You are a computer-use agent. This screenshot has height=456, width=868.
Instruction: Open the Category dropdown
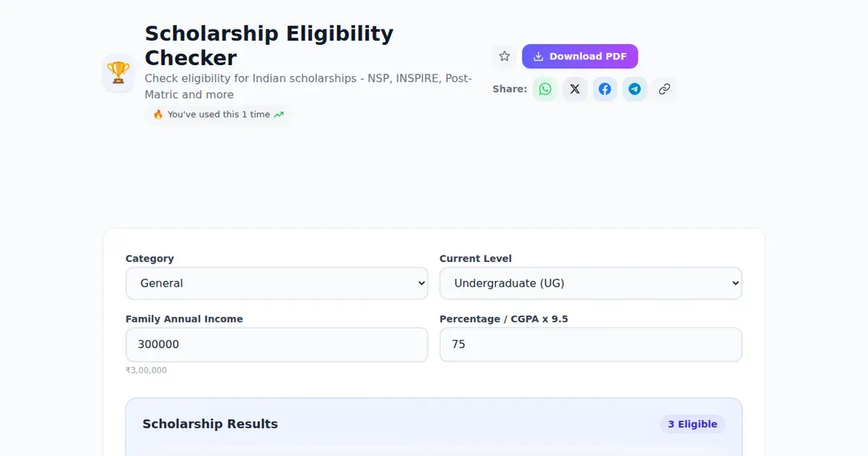point(277,283)
